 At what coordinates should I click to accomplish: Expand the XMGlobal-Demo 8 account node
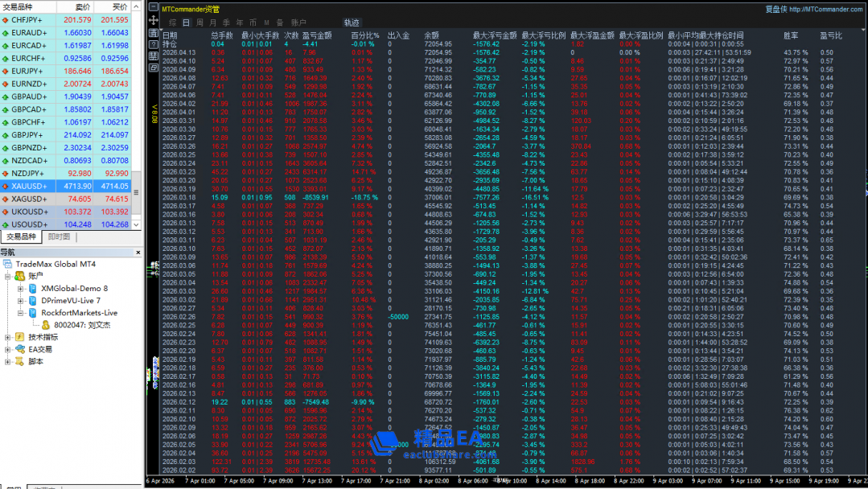pos(22,288)
